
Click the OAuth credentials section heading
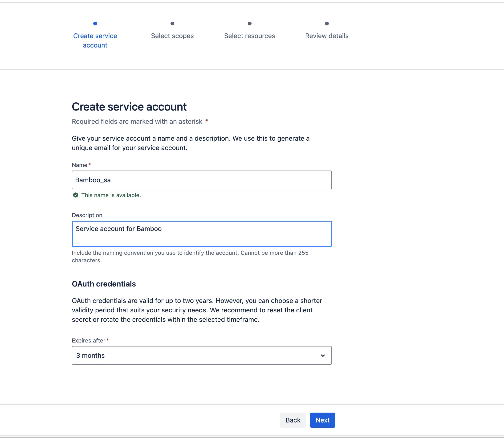click(104, 284)
